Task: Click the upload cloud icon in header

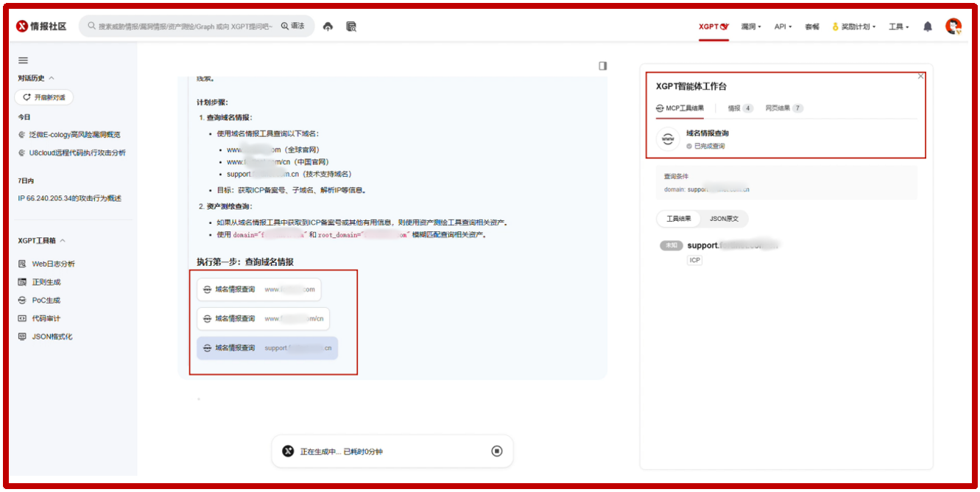Action: [328, 27]
